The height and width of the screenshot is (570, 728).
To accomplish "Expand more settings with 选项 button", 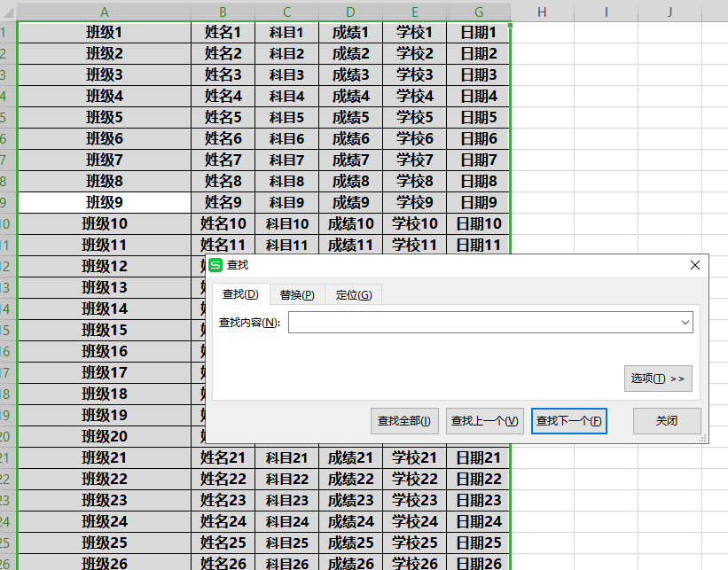I will tap(657, 379).
